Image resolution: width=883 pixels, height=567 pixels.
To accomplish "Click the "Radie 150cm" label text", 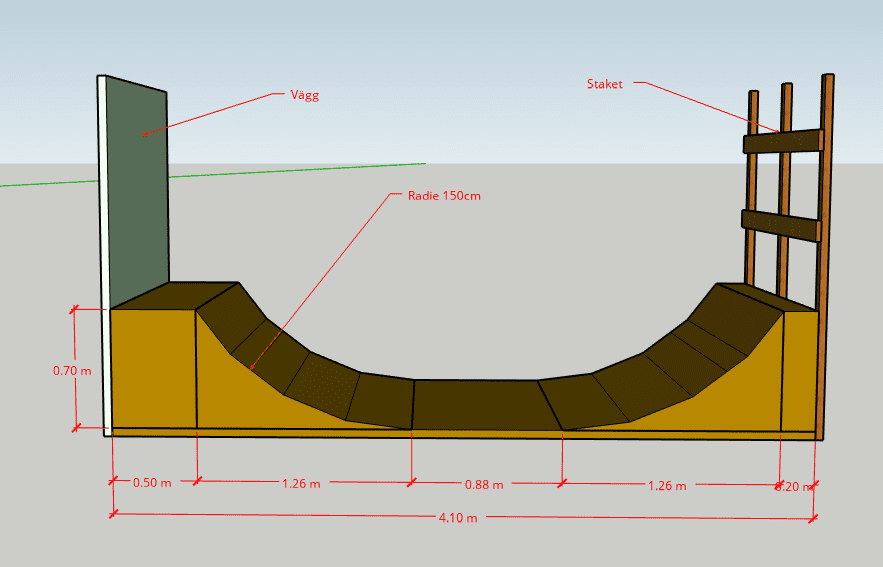I will click(444, 196).
